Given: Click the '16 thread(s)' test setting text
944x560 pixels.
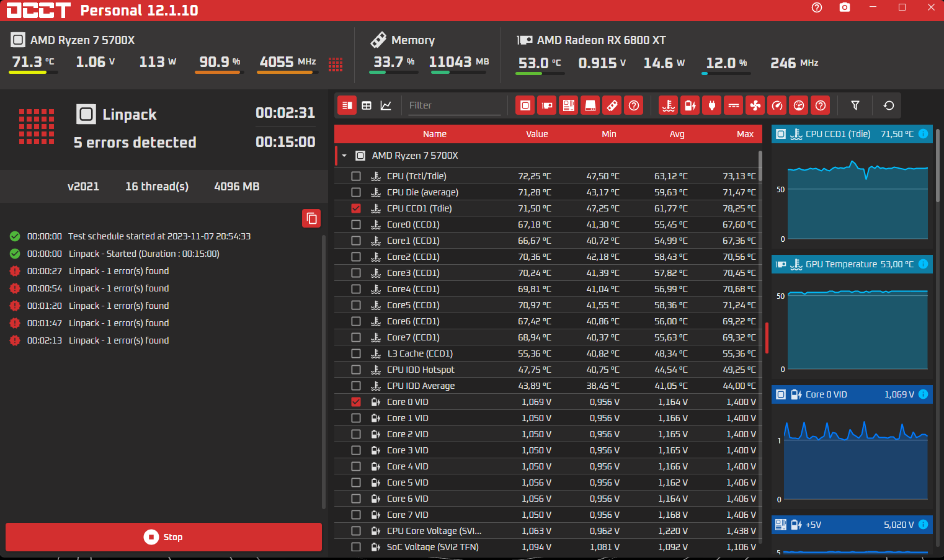Looking at the screenshot, I should tap(157, 187).
